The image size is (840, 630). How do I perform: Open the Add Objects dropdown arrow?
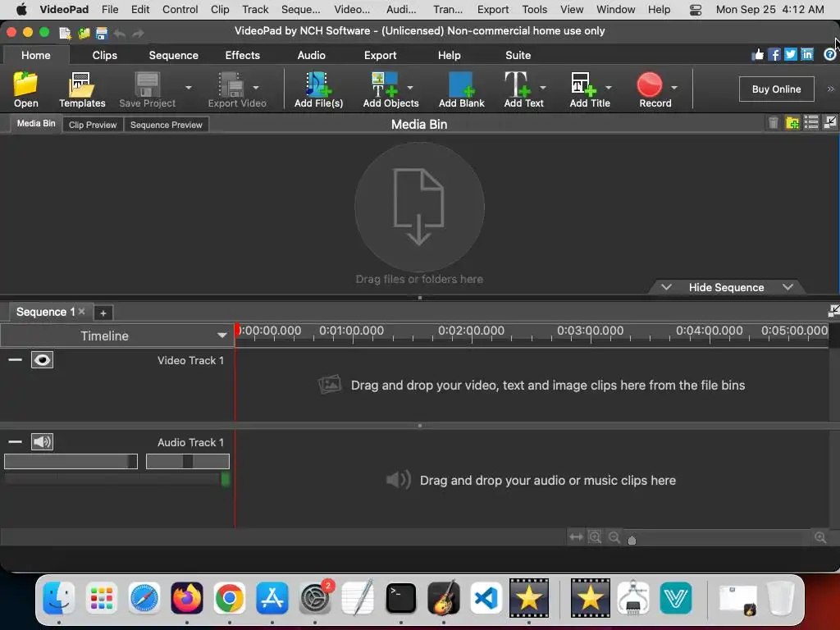410,87
